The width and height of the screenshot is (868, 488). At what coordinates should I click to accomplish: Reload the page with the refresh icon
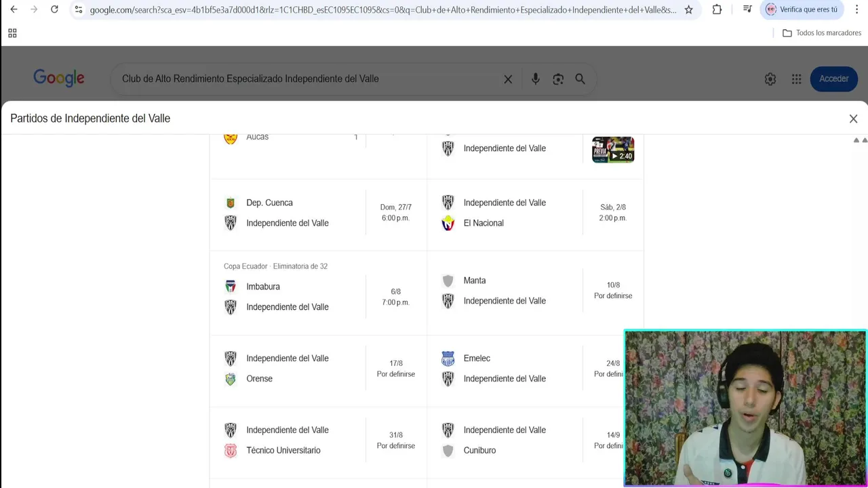point(54,9)
